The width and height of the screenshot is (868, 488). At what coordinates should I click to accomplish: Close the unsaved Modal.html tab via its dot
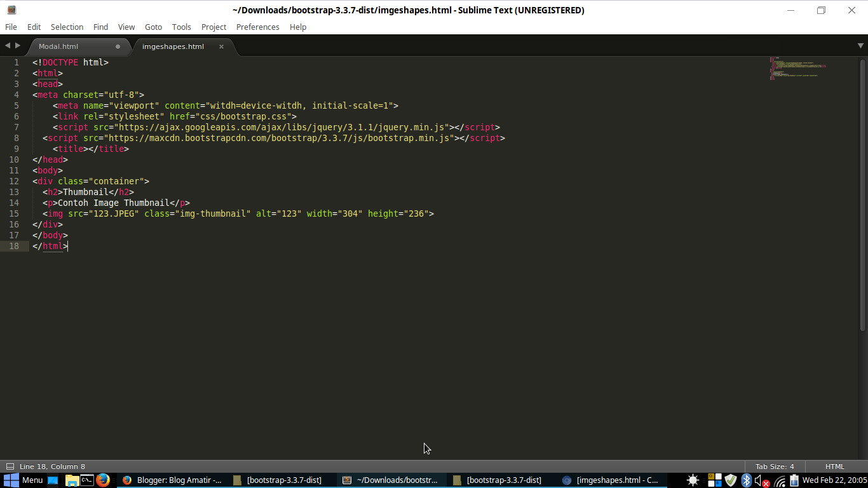pyautogui.click(x=118, y=46)
